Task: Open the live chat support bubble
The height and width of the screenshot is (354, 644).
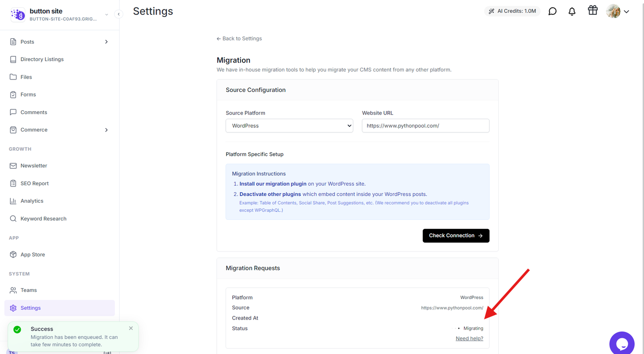Action: 622,343
